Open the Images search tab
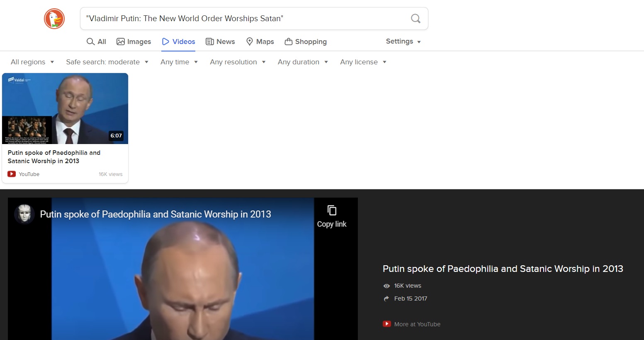The image size is (644, 340). tap(134, 42)
